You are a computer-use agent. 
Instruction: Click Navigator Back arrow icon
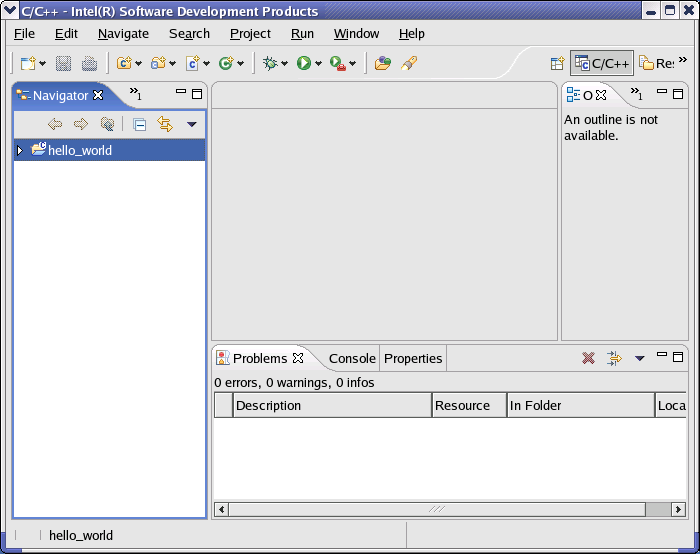(55, 124)
